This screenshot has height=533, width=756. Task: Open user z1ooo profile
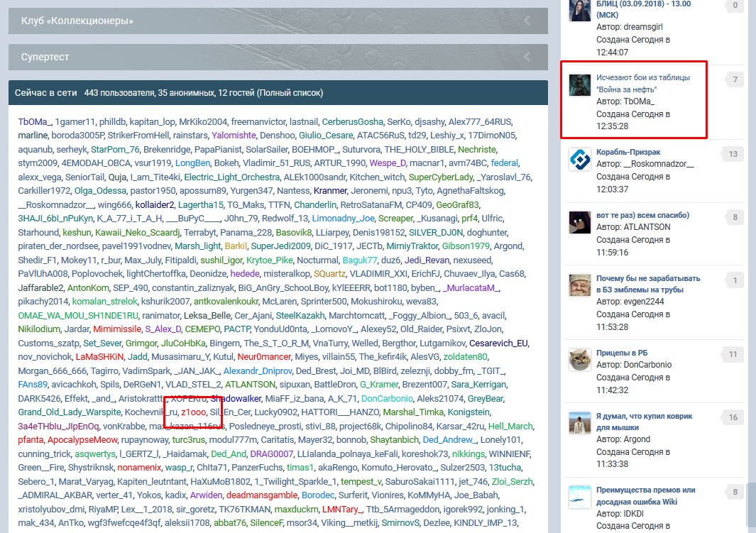tap(193, 412)
